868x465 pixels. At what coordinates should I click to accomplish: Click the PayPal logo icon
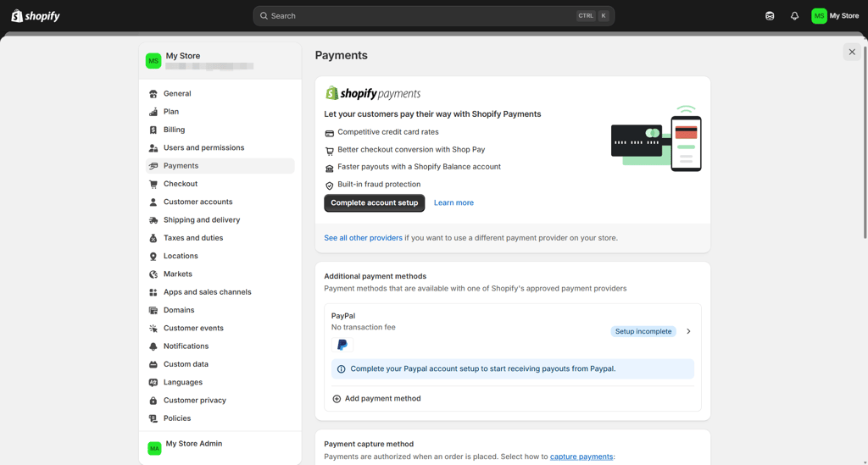(x=342, y=345)
